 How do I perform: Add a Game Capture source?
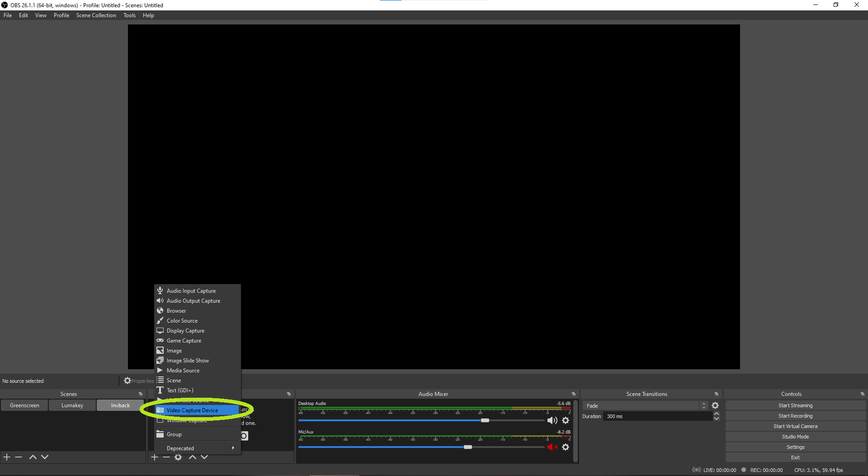pyautogui.click(x=198, y=340)
